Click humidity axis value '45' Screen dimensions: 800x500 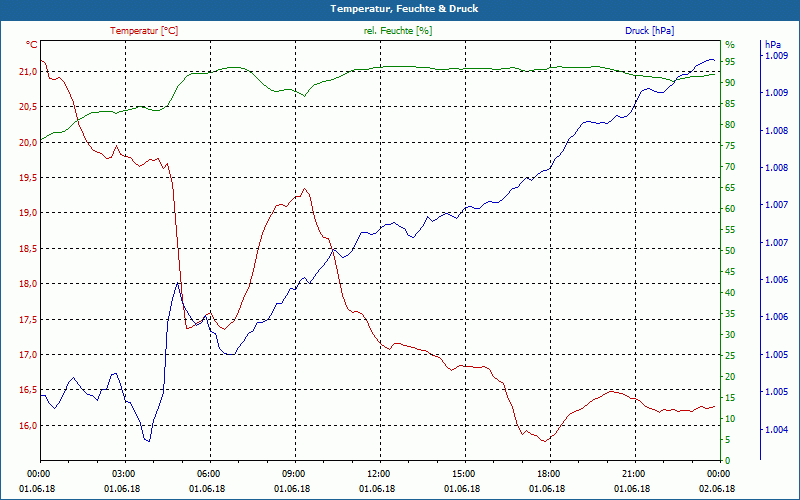click(730, 272)
